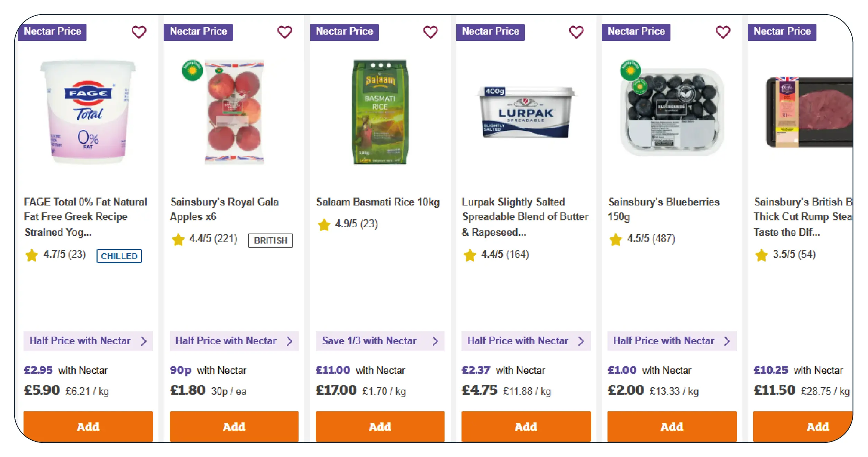Save Salaam Basmati Rice to favourites heart
The image size is (868, 457).
pyautogui.click(x=431, y=32)
